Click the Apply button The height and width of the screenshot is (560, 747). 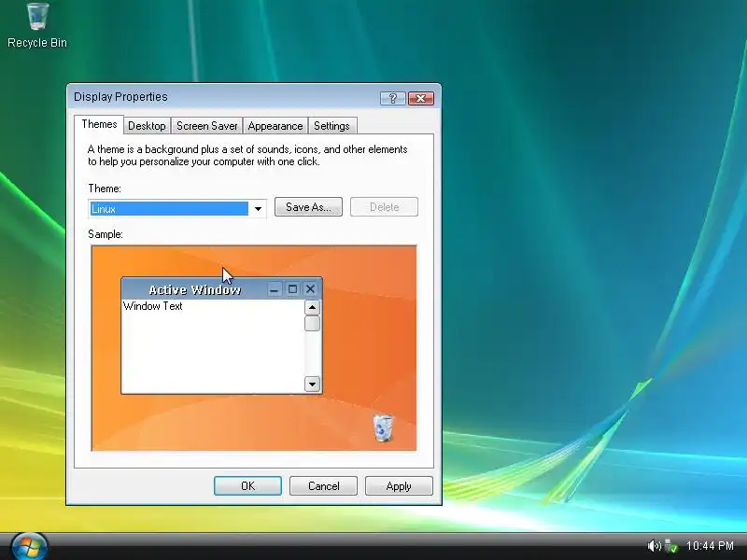tap(399, 485)
